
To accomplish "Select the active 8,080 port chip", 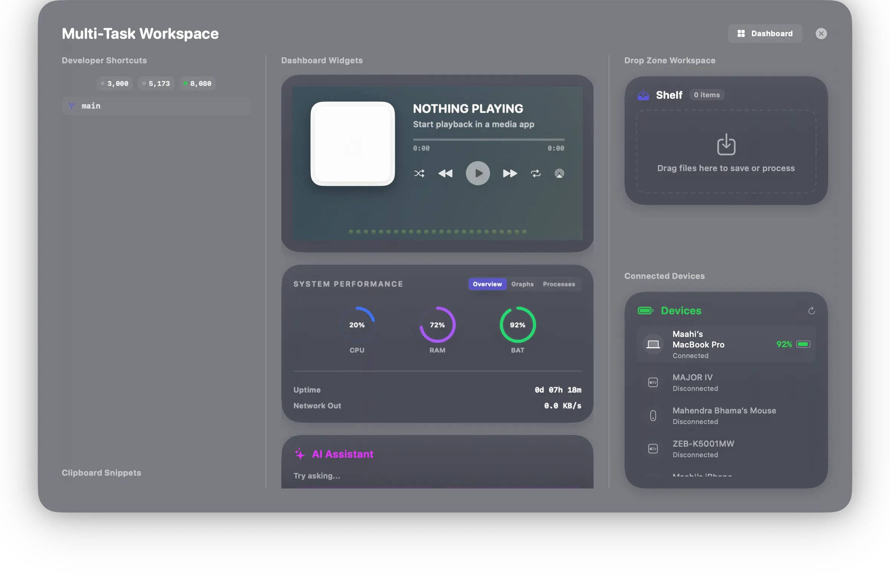I will pos(198,83).
